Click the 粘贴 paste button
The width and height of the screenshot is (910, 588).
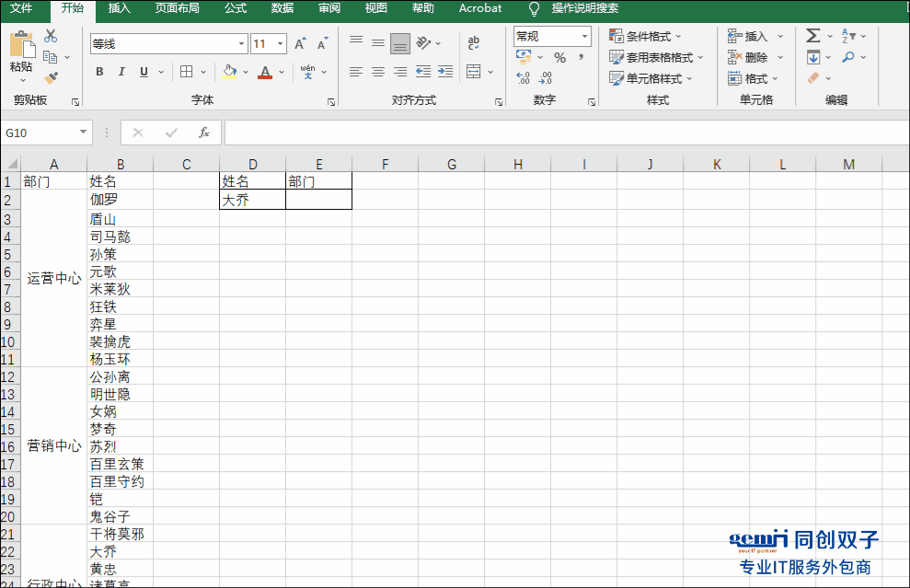[x=21, y=52]
